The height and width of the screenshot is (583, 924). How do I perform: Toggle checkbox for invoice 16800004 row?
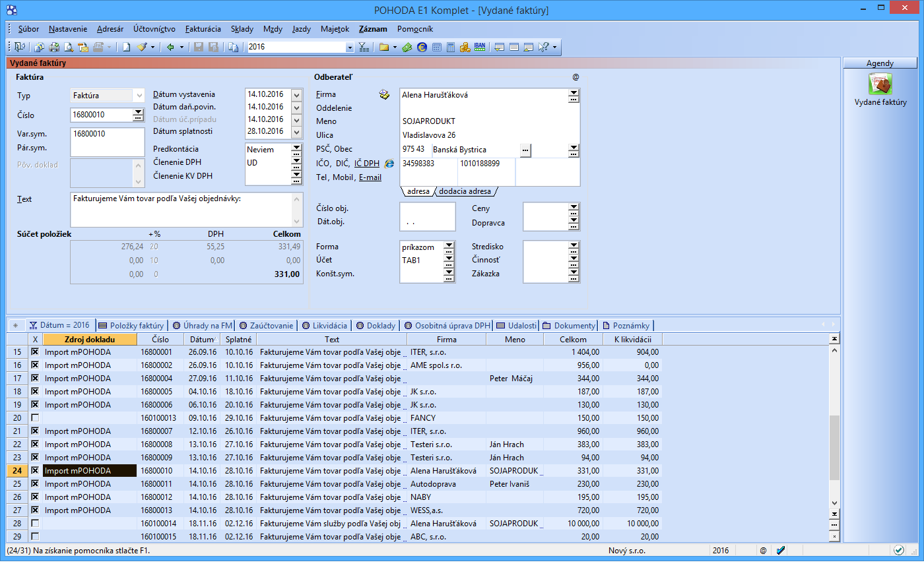click(x=35, y=379)
